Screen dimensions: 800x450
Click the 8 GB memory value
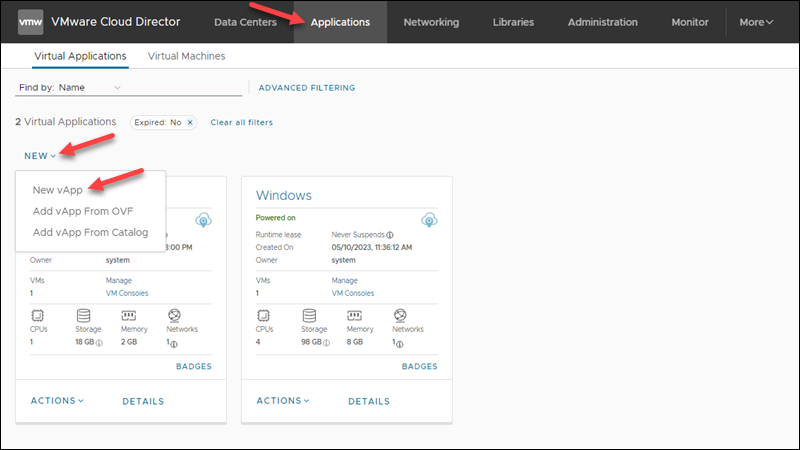pos(355,342)
